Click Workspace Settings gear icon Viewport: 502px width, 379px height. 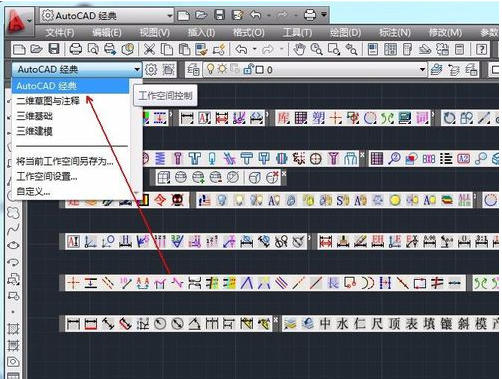click(151, 69)
